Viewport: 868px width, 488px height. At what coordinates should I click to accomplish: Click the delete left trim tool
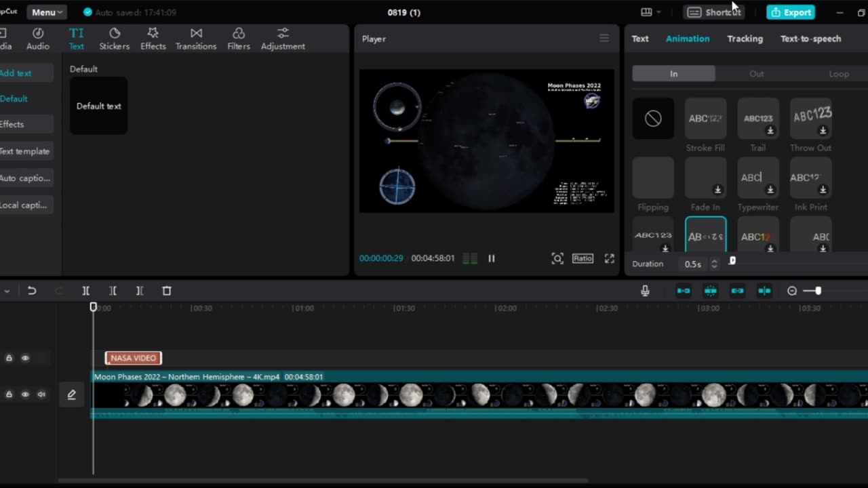[113, 291]
